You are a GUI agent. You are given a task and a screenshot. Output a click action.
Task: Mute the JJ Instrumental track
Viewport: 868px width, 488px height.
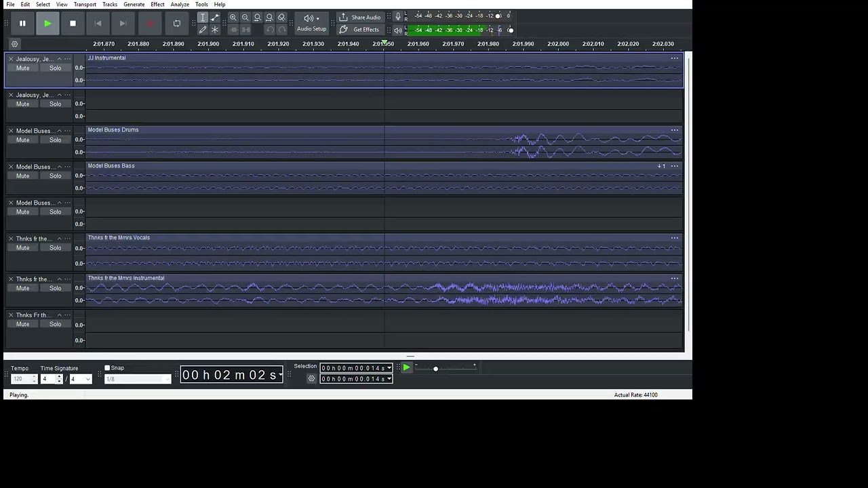[22, 68]
